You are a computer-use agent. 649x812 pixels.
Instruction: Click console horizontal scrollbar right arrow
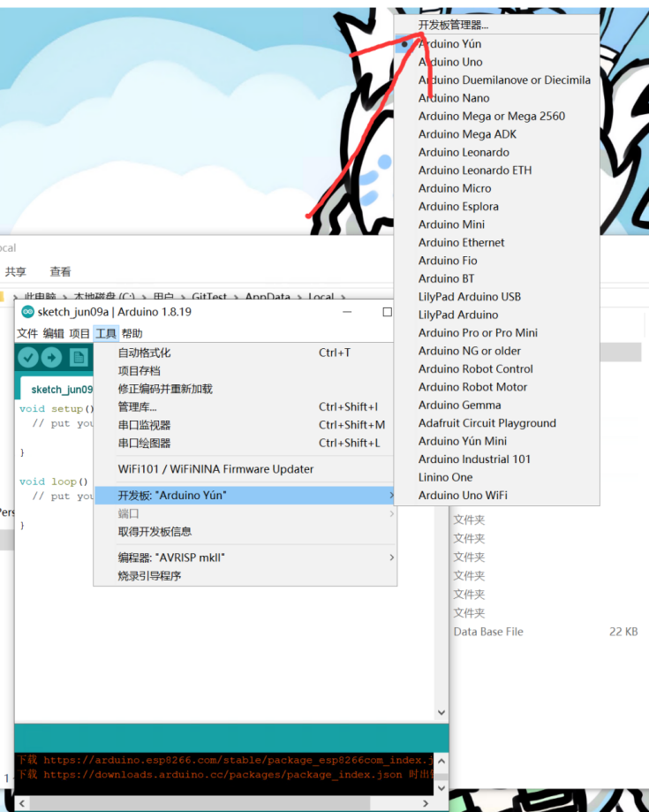(426, 804)
